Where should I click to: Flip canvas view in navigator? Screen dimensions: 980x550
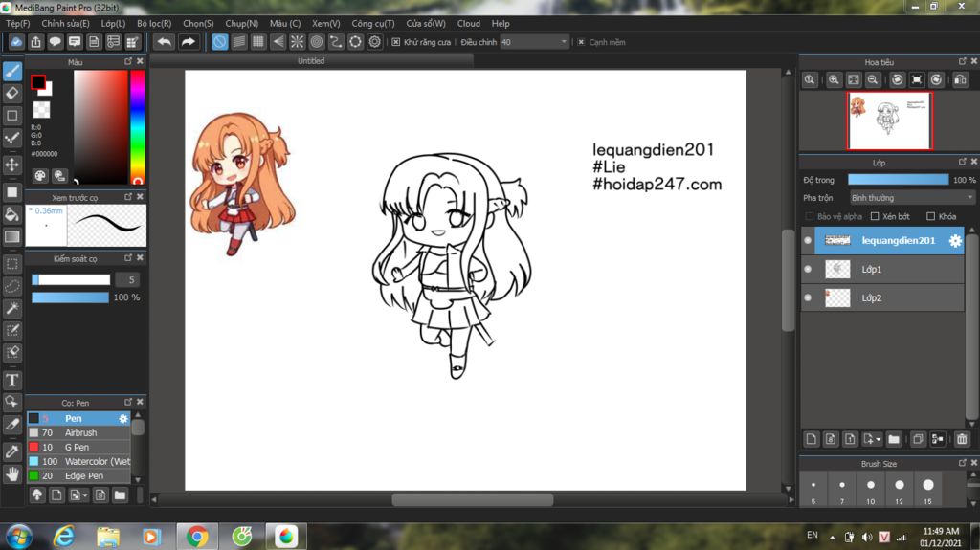pyautogui.click(x=960, y=80)
